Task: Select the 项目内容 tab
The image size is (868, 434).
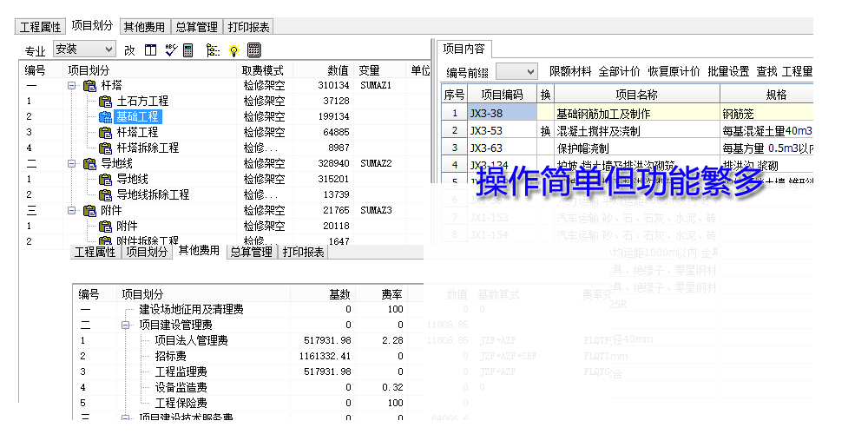Action: [x=464, y=49]
